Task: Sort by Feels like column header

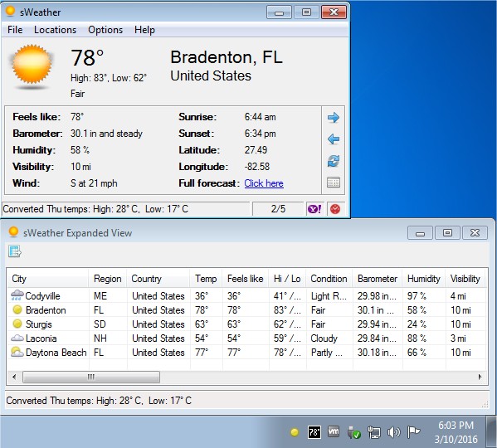Action: 246,279
